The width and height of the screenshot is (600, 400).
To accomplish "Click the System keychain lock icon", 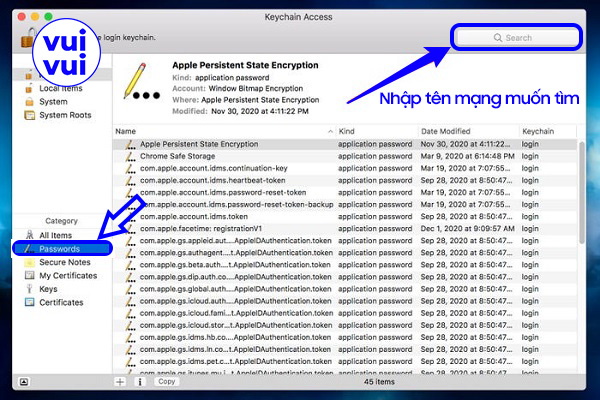I will tap(29, 102).
